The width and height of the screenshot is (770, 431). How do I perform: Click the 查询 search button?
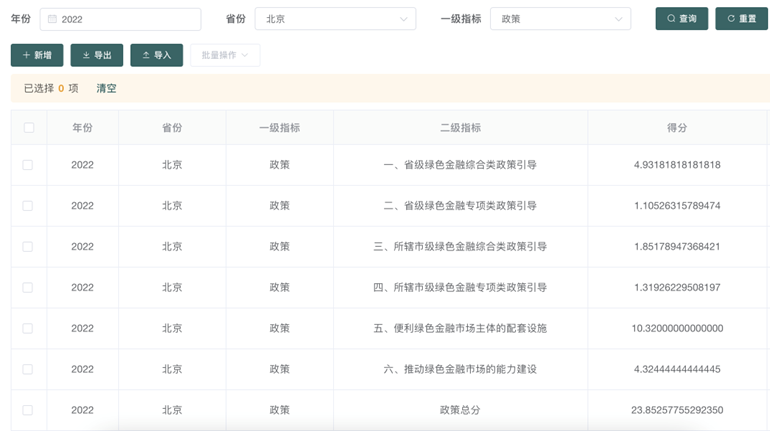click(x=682, y=19)
